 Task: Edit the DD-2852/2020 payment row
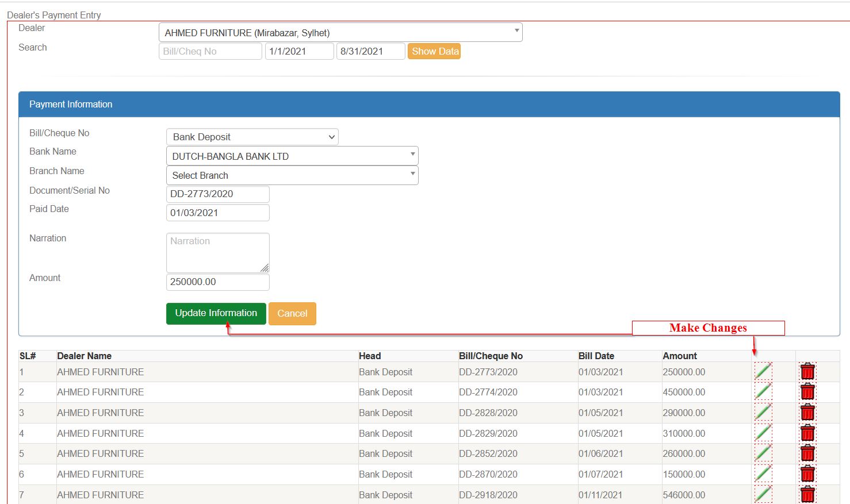[x=763, y=453]
